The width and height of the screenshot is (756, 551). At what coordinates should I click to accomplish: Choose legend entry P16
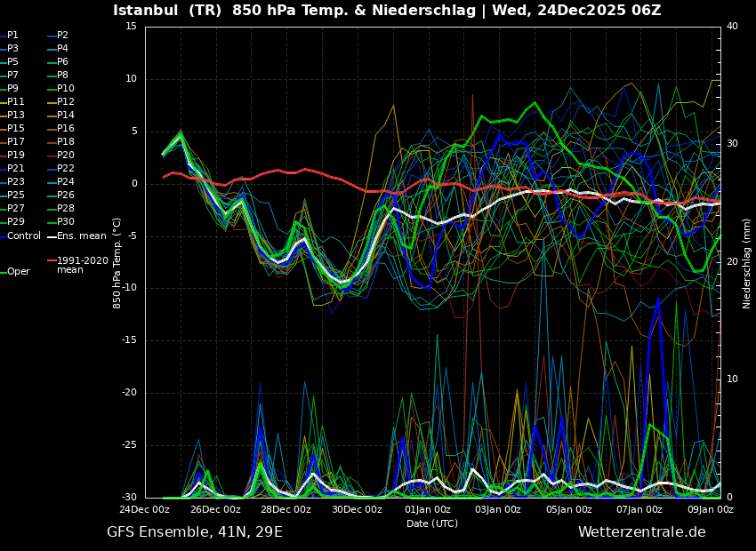click(60, 128)
